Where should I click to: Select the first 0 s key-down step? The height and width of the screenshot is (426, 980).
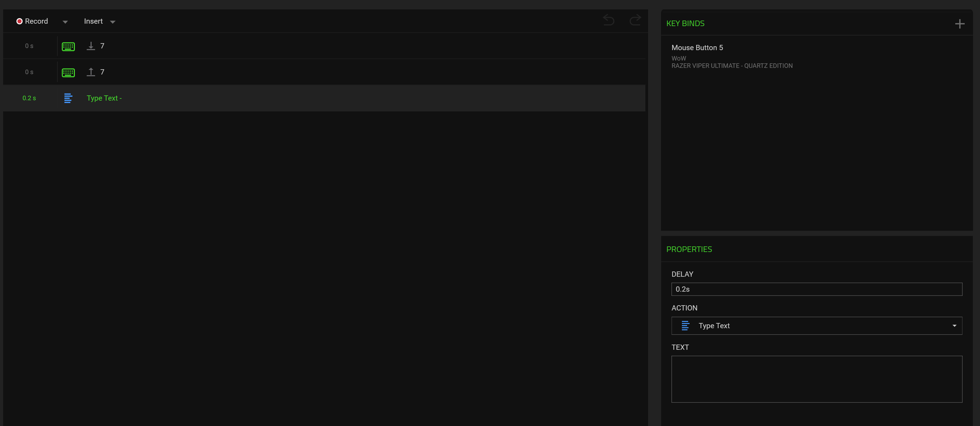tap(29, 46)
